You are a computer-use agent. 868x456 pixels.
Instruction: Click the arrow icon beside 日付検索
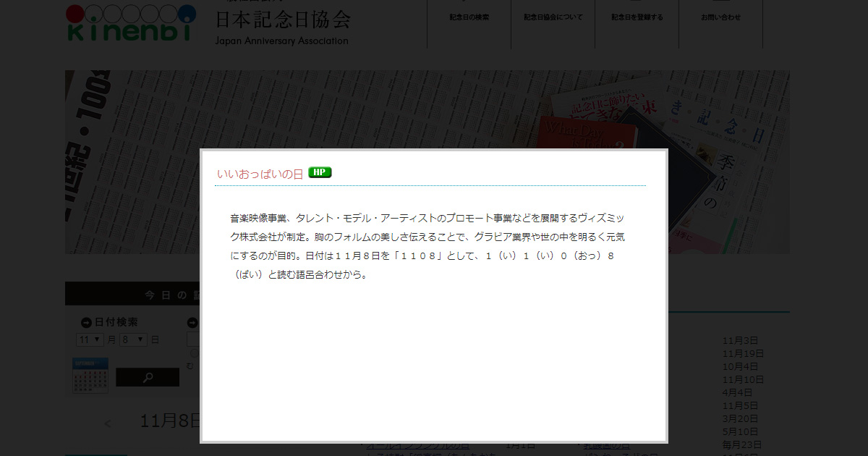pyautogui.click(x=86, y=323)
